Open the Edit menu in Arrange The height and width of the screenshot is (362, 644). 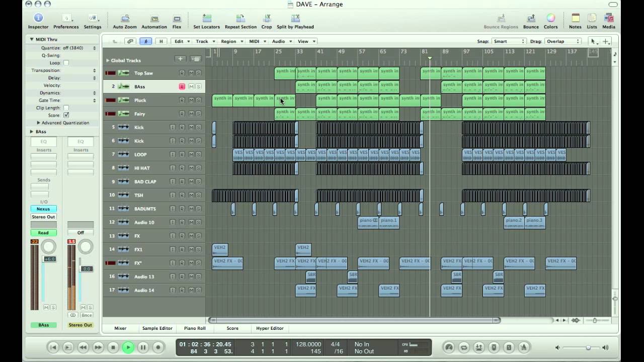[182, 41]
